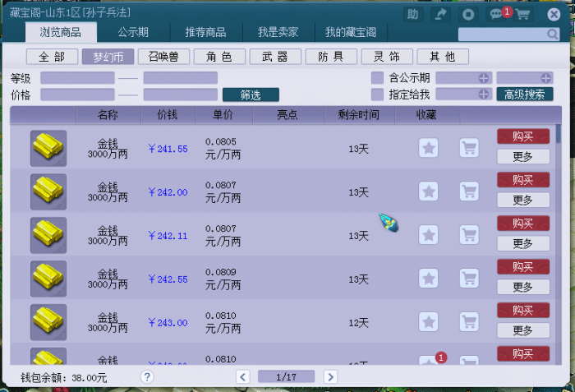Select the 召唤兽 category filter
This screenshot has height=392, width=575.
point(163,57)
